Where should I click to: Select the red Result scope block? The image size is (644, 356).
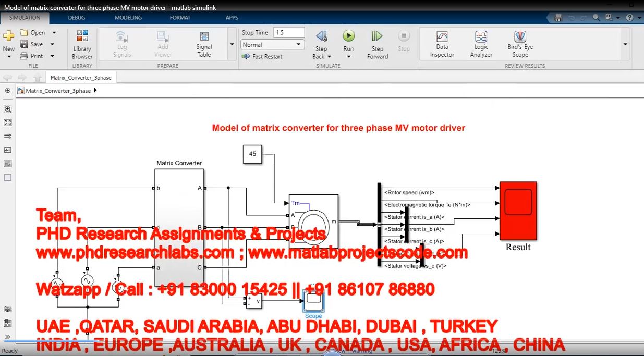click(518, 211)
